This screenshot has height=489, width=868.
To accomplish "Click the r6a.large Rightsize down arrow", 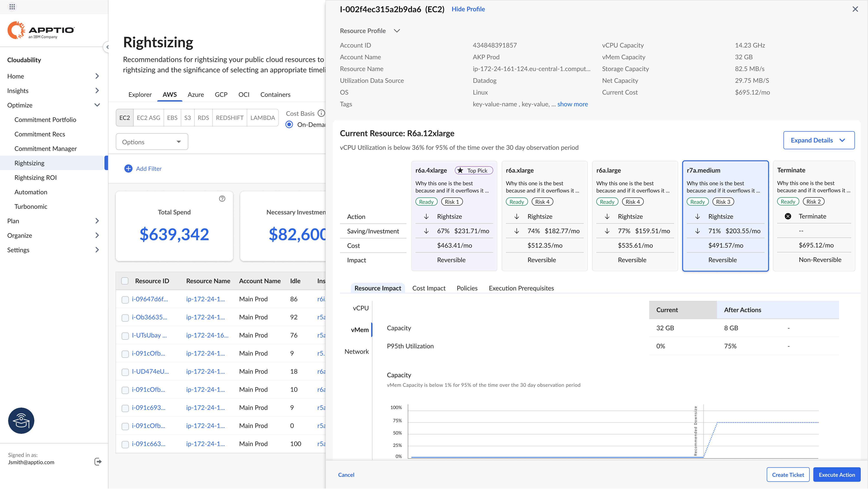I will point(607,216).
